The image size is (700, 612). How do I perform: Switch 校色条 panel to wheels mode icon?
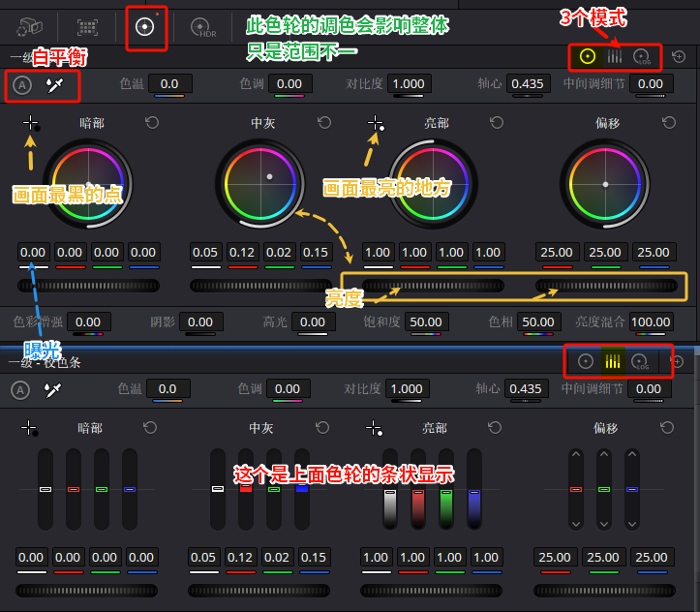[586, 361]
